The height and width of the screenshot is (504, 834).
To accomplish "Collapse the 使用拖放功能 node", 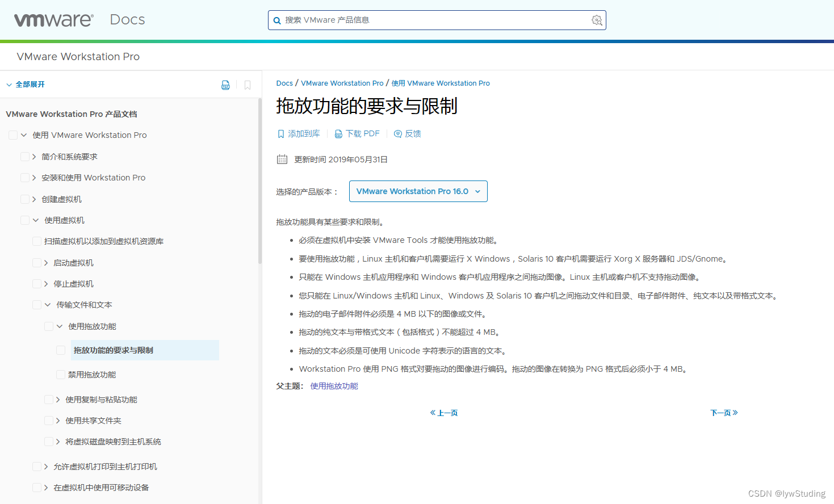I will click(60, 326).
